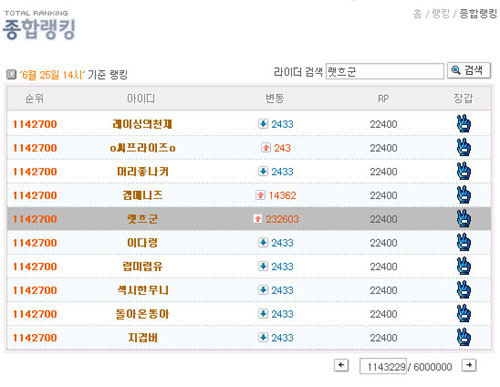Go to the previous ranking page arrow
500x387 pixels.
point(341,365)
